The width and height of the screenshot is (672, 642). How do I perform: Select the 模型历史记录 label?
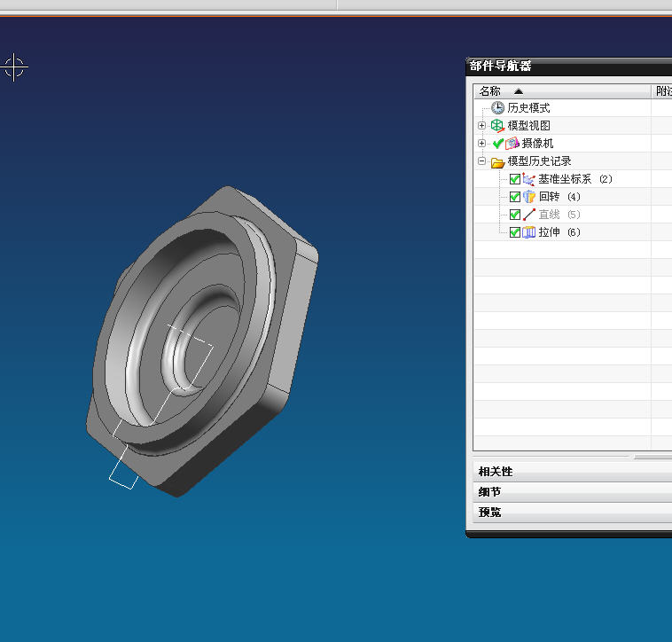[x=539, y=161]
